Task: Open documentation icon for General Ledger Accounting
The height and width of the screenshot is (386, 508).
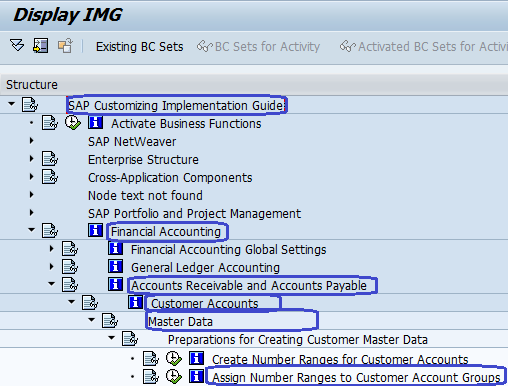Action: (70, 267)
